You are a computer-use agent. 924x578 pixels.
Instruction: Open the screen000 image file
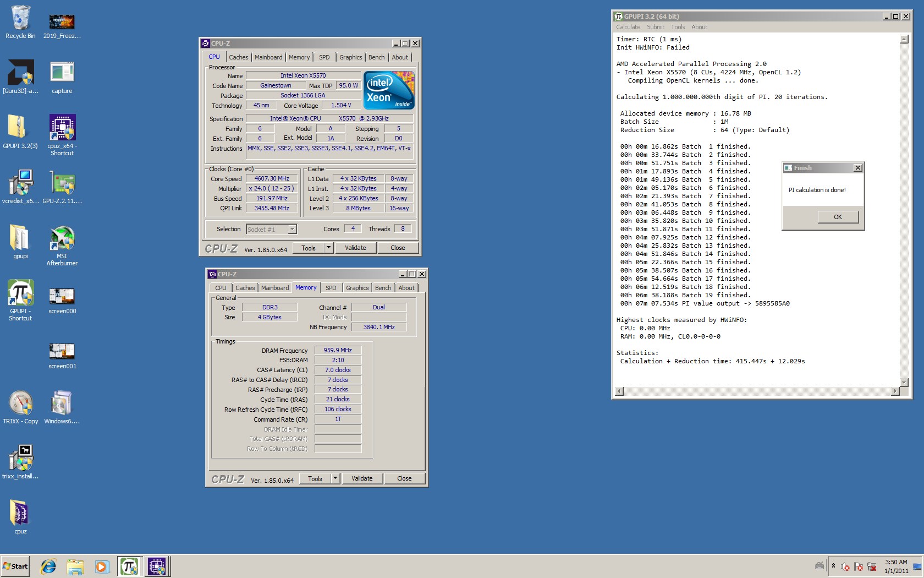(62, 301)
